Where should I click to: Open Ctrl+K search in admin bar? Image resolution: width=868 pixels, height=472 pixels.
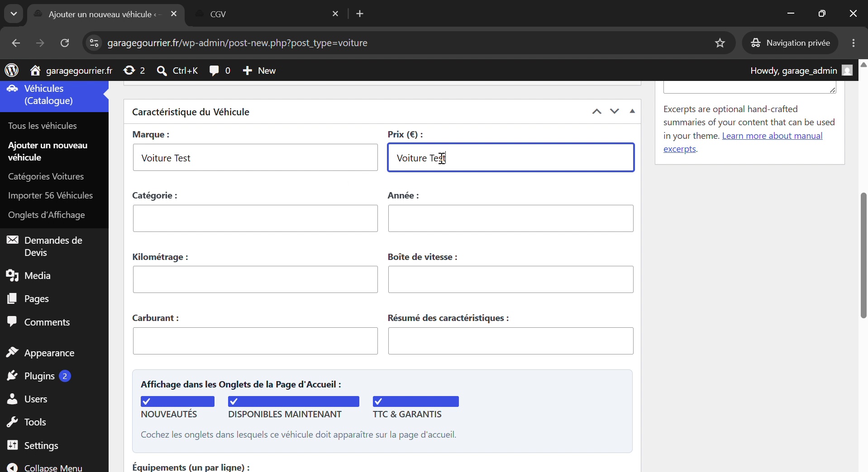coord(177,71)
